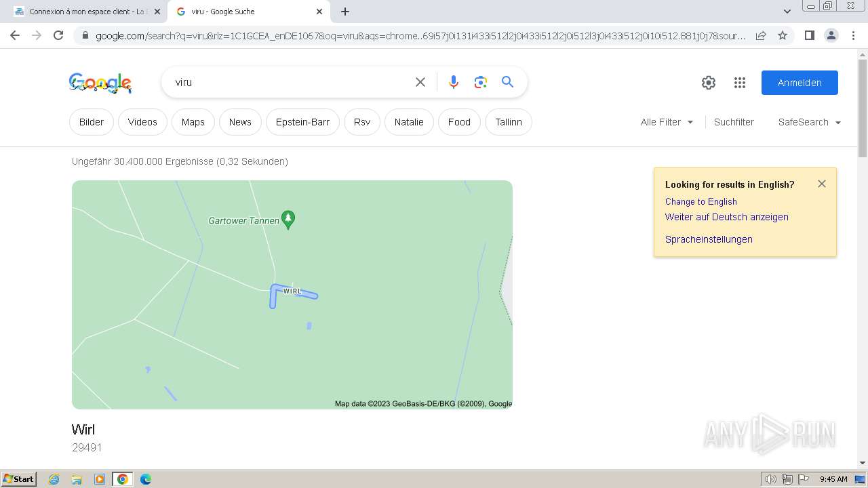
Task: Close the Connexion espace client tab
Action: (x=157, y=12)
